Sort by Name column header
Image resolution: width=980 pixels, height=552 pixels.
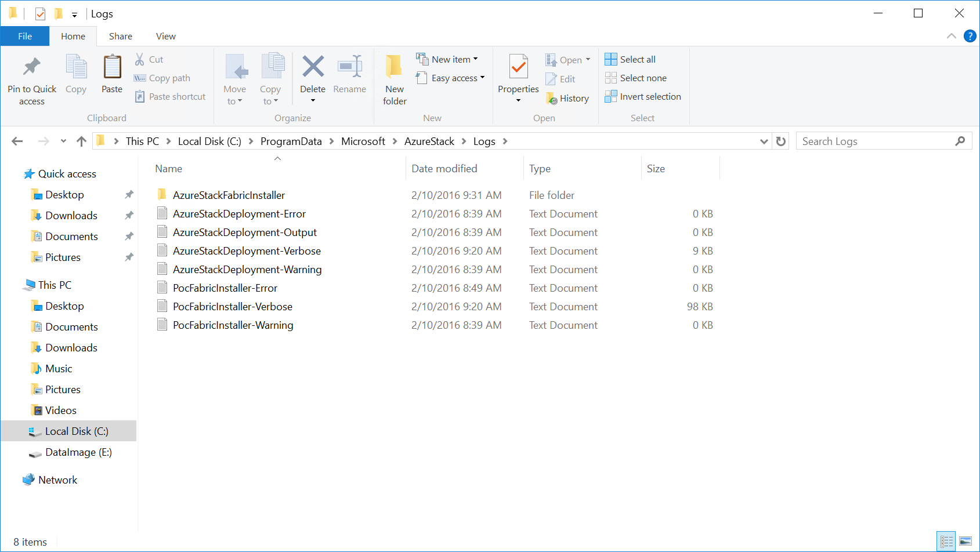tap(169, 169)
